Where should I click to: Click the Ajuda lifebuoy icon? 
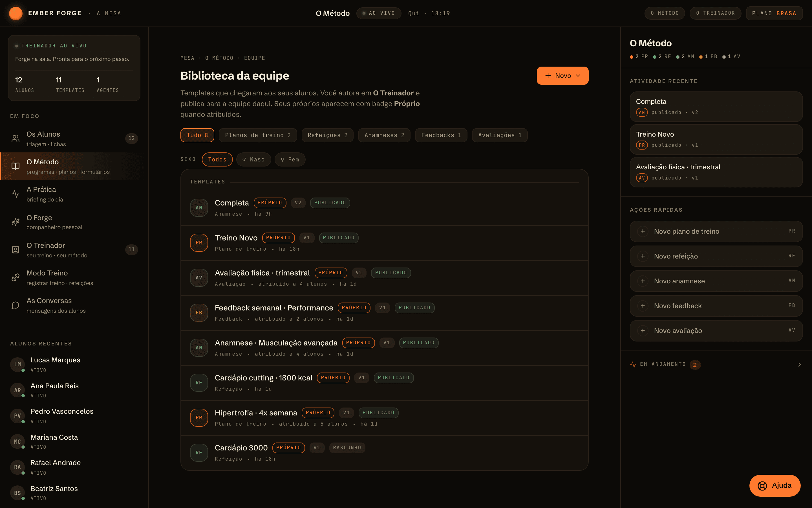(x=762, y=486)
